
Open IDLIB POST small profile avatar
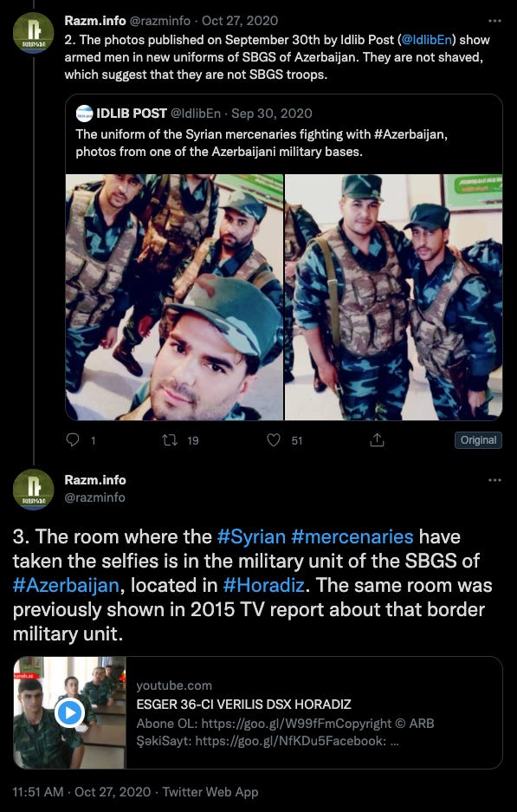coord(84,114)
